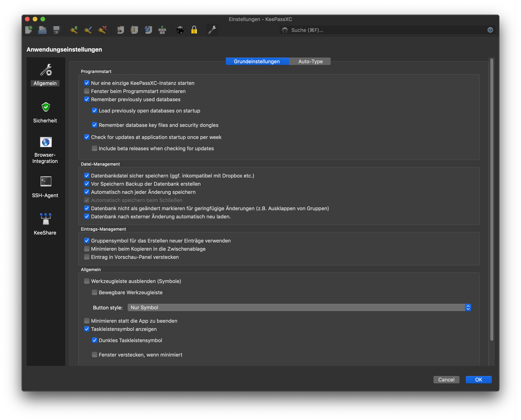Enable Include beta releases when checking updates

tap(95, 148)
